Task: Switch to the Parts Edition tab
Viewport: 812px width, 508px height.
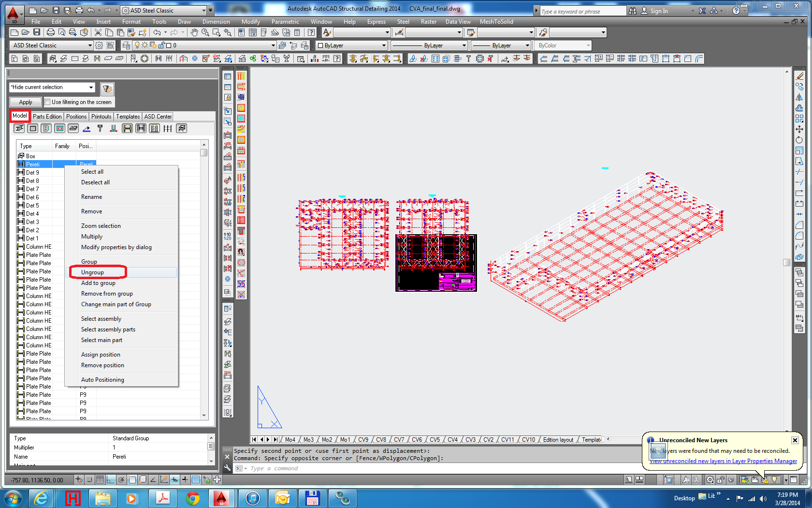Action: pyautogui.click(x=47, y=117)
